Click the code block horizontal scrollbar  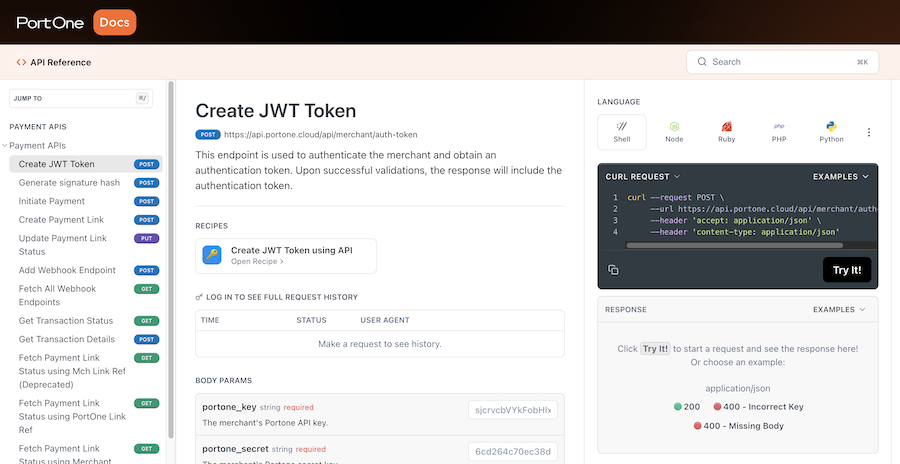click(735, 245)
